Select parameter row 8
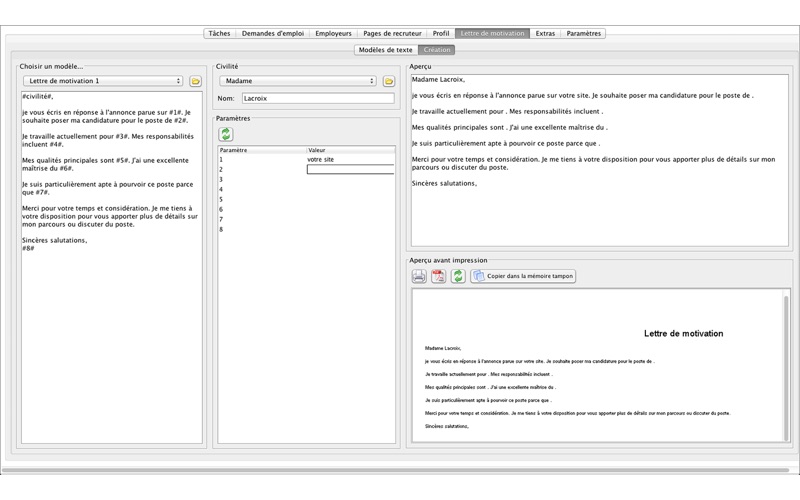Viewport: 800px width, 500px height. (306, 230)
